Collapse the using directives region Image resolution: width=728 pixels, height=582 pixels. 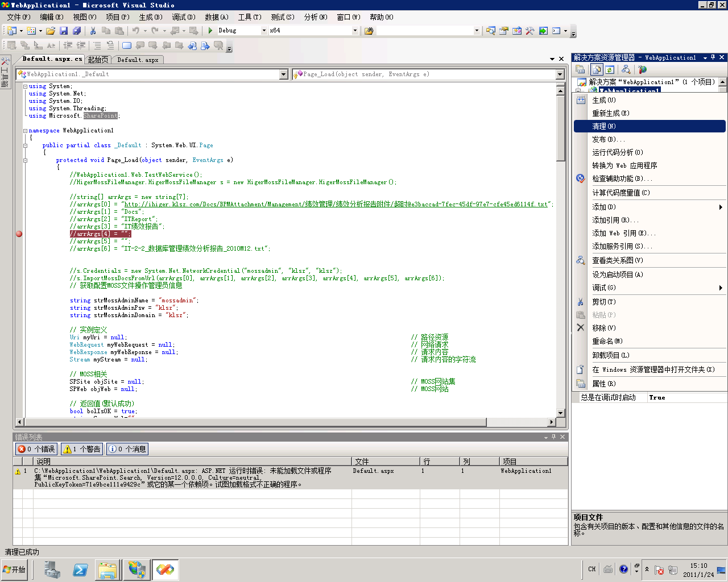(x=25, y=86)
